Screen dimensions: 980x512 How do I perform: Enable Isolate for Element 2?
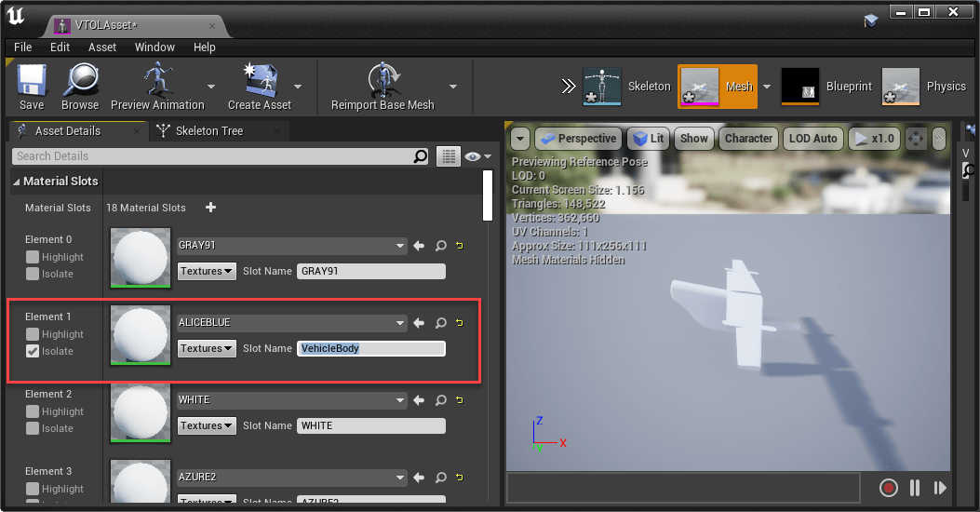click(33, 428)
